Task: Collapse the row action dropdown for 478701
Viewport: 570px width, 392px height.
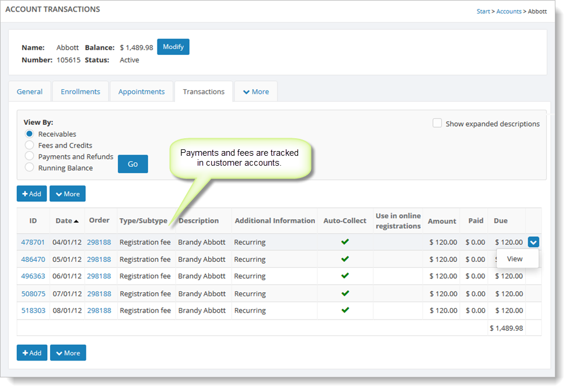Action: (533, 242)
